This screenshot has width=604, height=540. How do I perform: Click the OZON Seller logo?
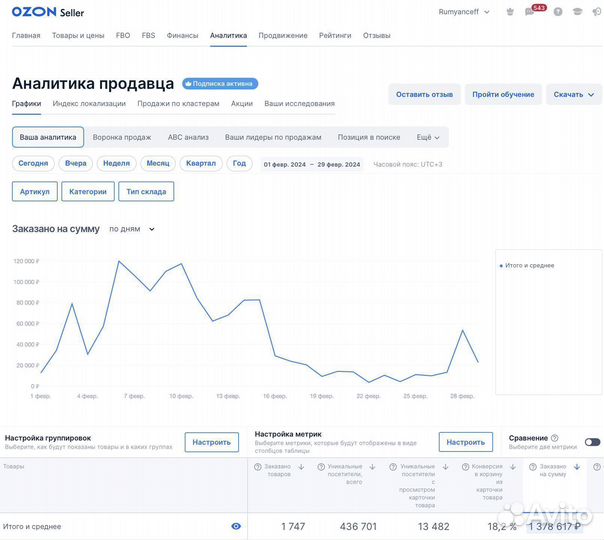click(x=48, y=13)
